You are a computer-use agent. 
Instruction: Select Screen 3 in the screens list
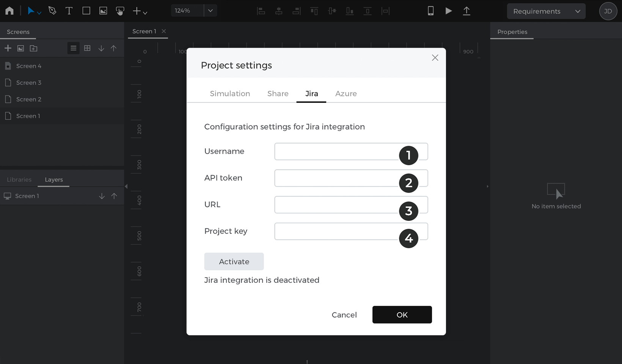point(62,83)
